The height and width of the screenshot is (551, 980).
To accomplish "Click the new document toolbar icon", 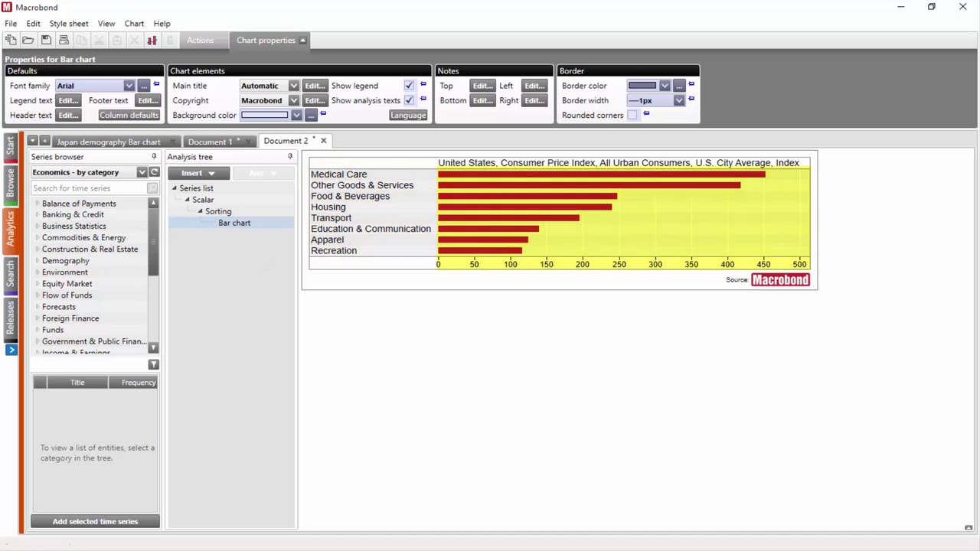I will [11, 40].
